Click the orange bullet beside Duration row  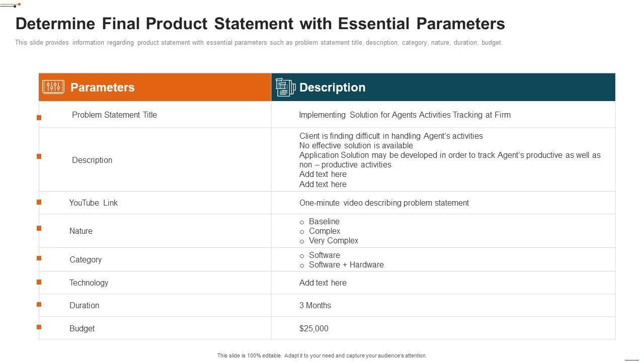pyautogui.click(x=39, y=304)
